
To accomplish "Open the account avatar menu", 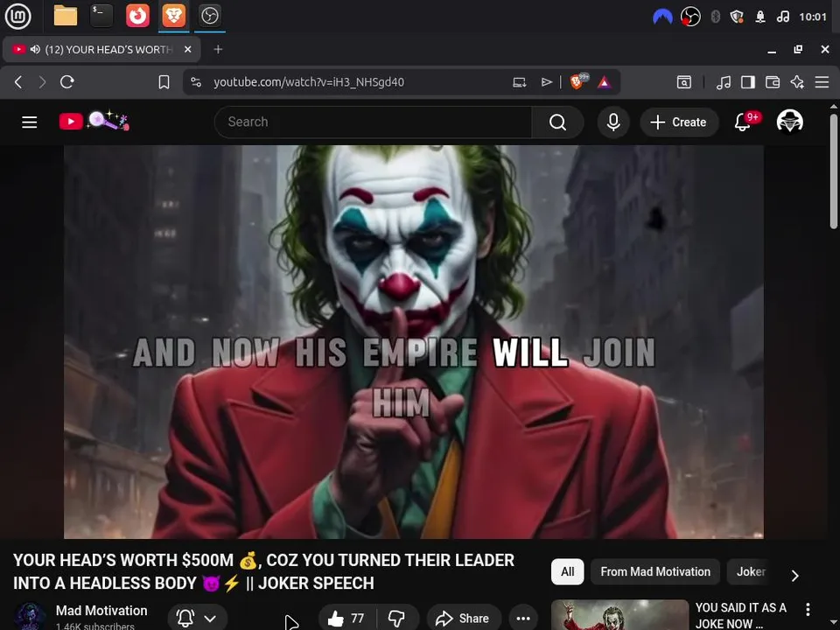I will coord(789,122).
